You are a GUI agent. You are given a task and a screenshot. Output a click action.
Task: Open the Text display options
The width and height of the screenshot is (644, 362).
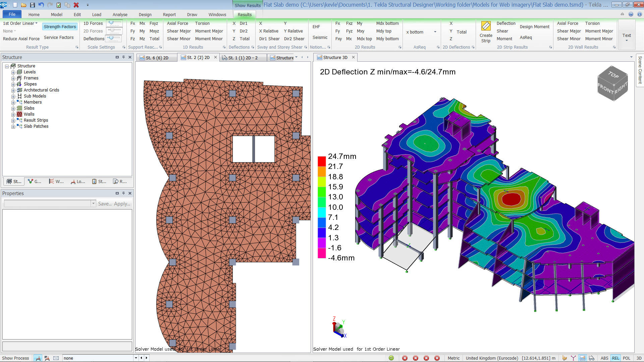point(627,35)
